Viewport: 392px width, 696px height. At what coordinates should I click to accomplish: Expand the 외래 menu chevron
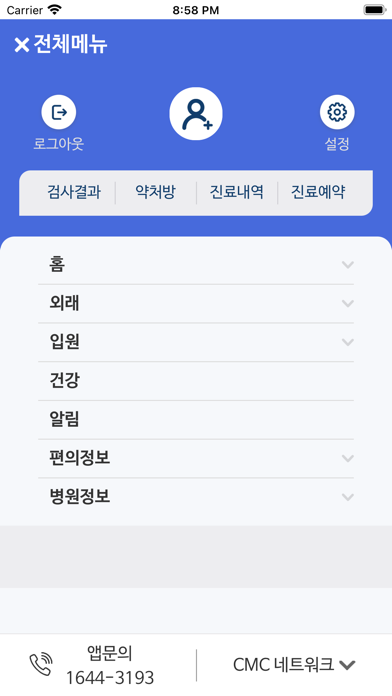point(348,304)
